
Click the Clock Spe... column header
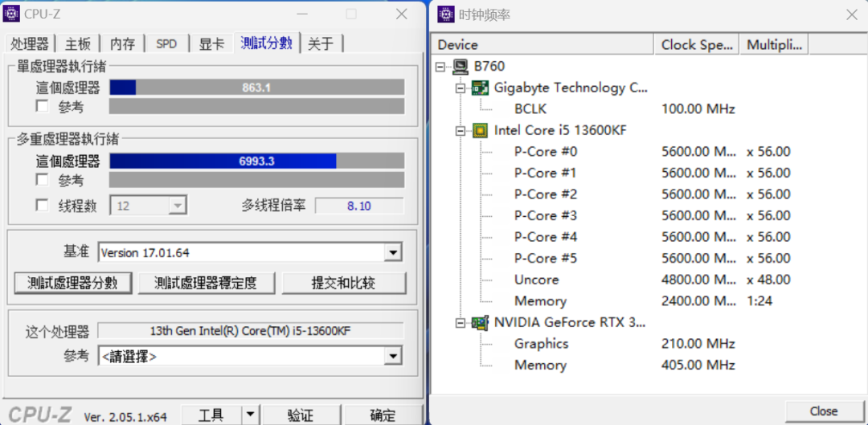point(697,45)
